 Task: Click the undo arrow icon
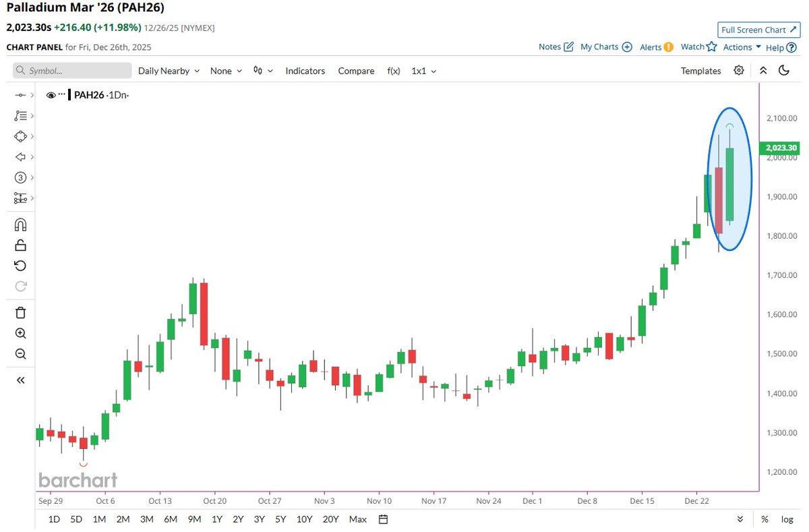20,265
